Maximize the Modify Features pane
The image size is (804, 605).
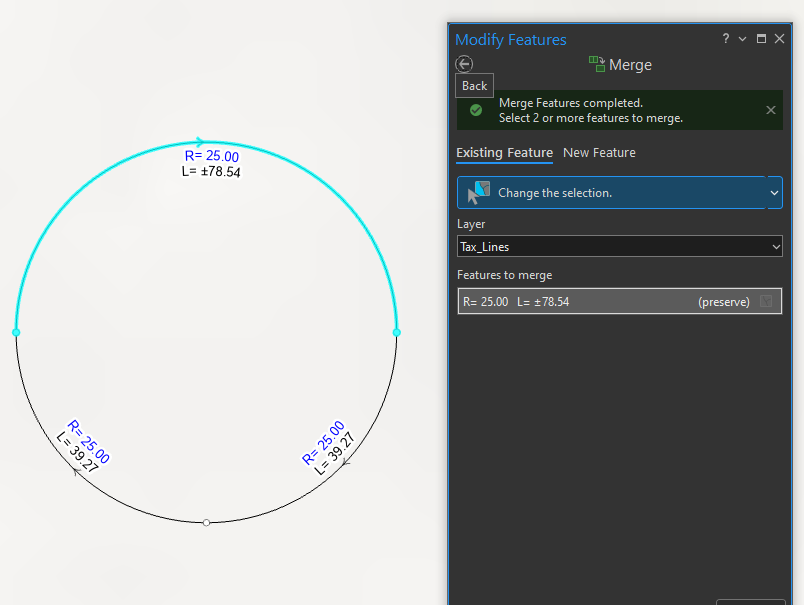coord(761,38)
